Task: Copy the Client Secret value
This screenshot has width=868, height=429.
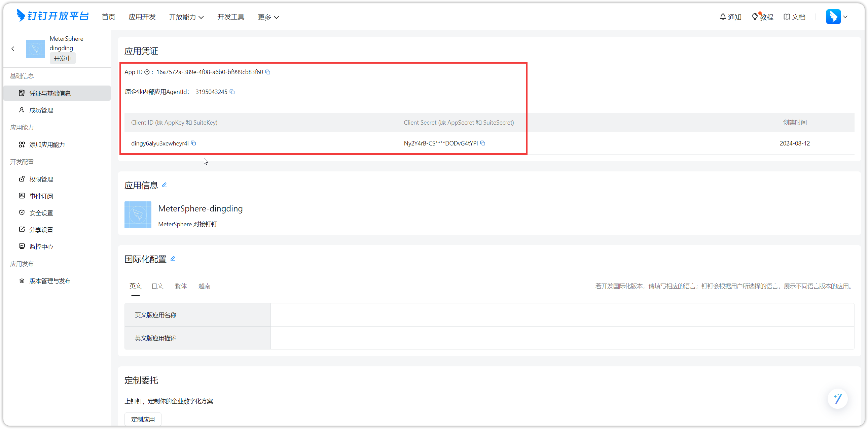Action: point(483,143)
